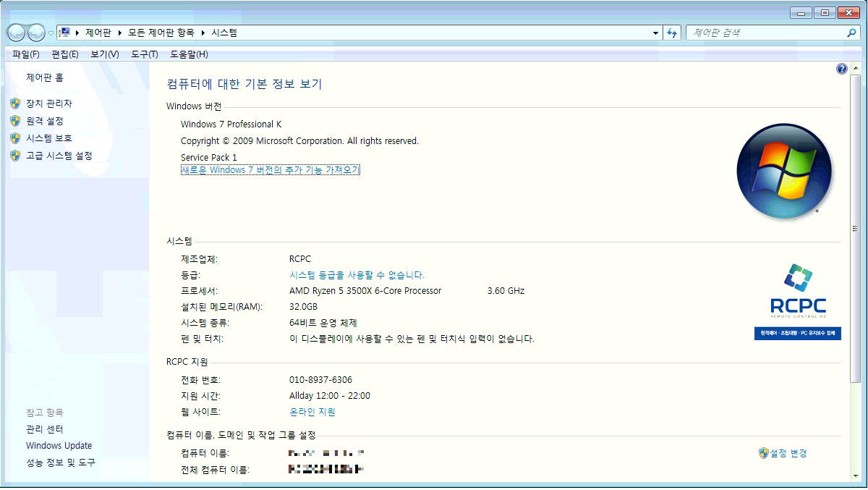
Task: Click 컴퓨터에 대한 기본 정보 보기 heading
Action: (x=244, y=84)
